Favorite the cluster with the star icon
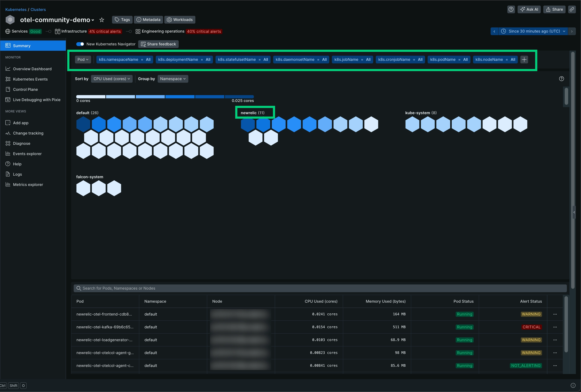Image resolution: width=581 pixels, height=392 pixels. point(102,20)
